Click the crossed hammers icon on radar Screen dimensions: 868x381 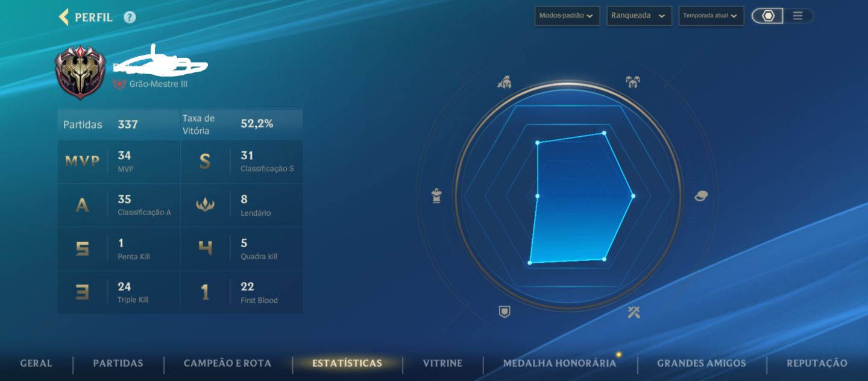[633, 312]
